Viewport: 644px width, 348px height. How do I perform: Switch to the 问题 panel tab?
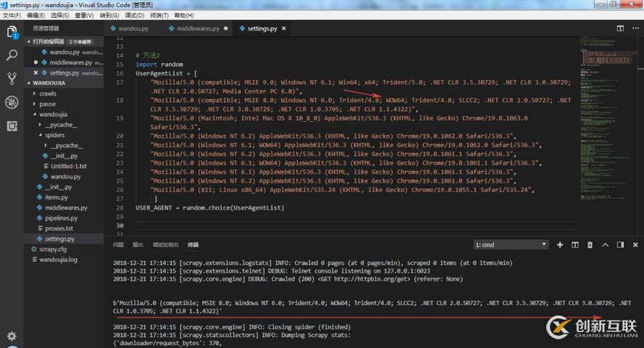(x=118, y=245)
